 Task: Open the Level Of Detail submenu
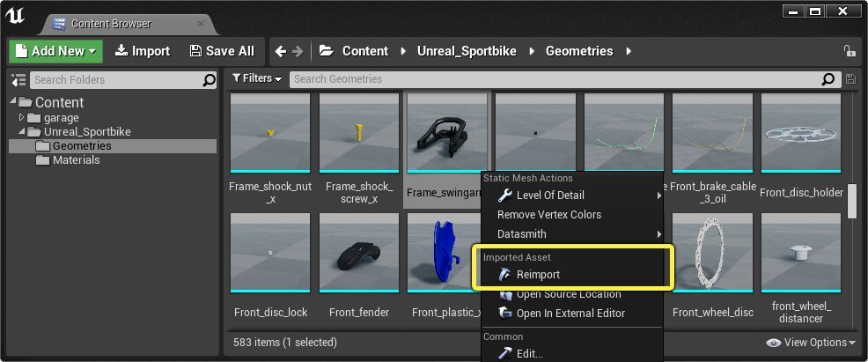(572, 196)
